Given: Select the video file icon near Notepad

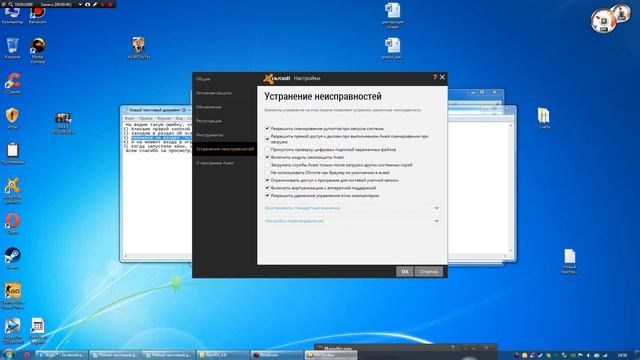Looking at the screenshot, I should 63,123.
